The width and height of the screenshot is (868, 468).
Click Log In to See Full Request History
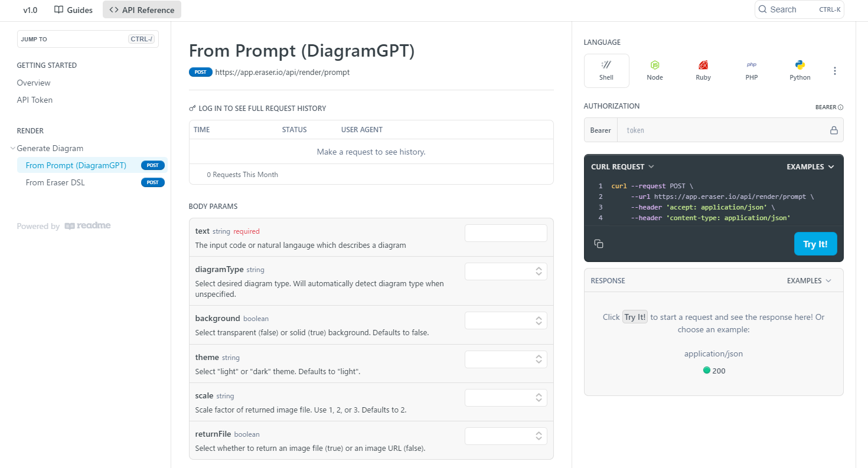[262, 109]
